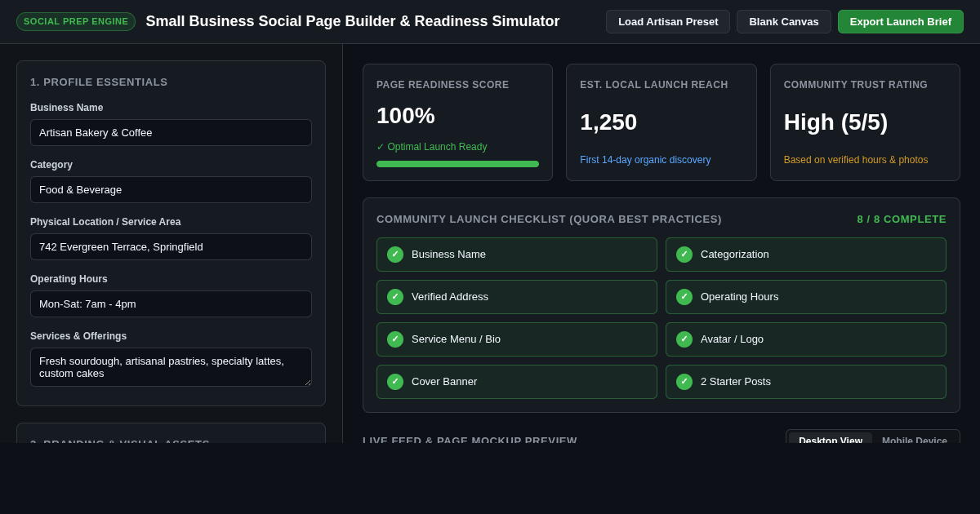Click the High (5/5) trust rating

click(x=835, y=122)
